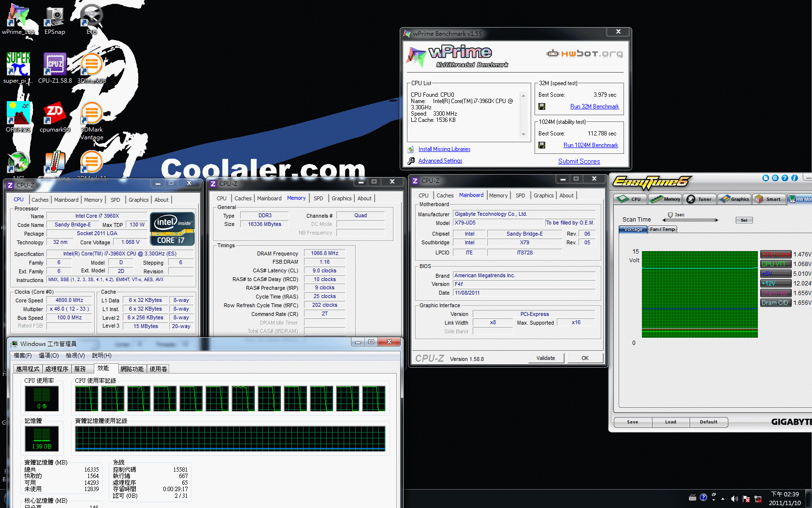This screenshot has height=508, width=812.
Task: Open the 3DMark Vantage desktop icon
Action: coord(91,121)
